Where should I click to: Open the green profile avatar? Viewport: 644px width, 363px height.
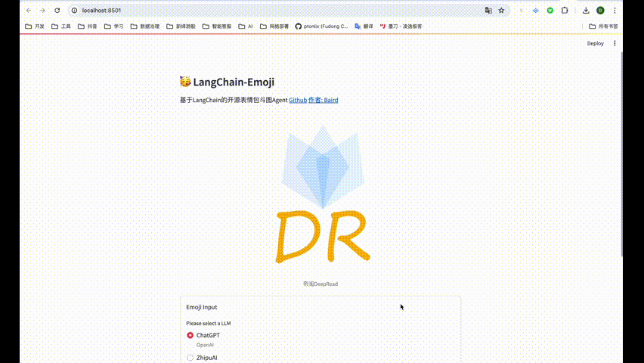(600, 11)
